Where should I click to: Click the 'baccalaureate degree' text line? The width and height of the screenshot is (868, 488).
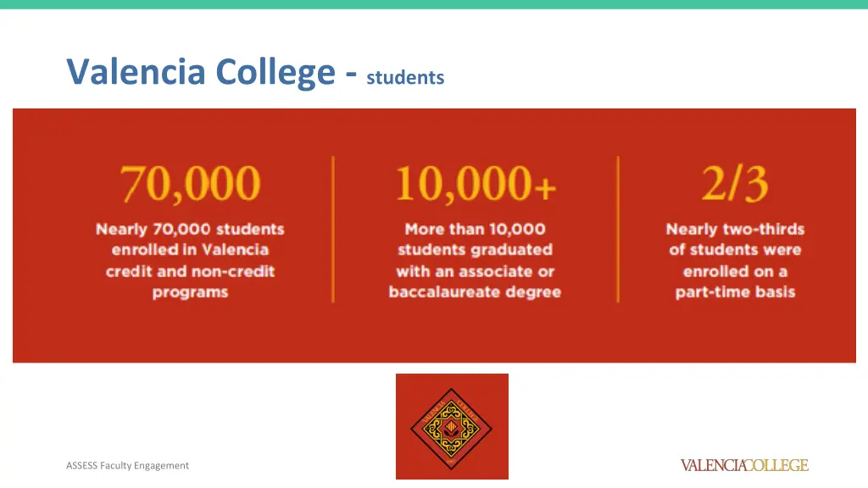tap(475, 292)
